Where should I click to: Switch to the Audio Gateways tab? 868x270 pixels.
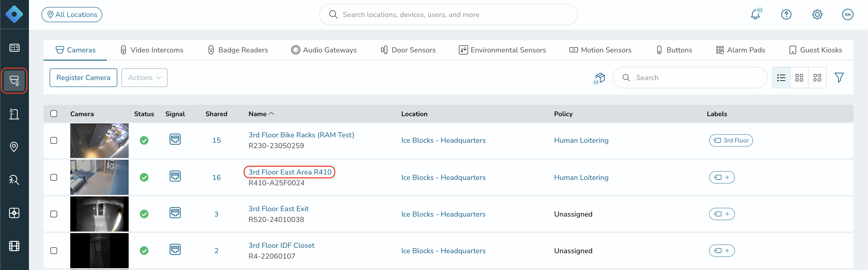click(x=324, y=50)
